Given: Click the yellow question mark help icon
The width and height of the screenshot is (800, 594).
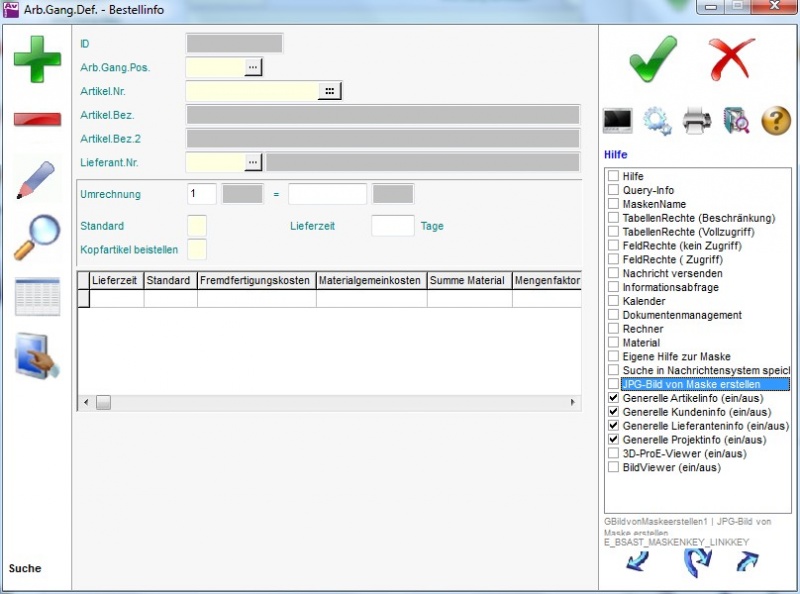Looking at the screenshot, I should pyautogui.click(x=776, y=121).
